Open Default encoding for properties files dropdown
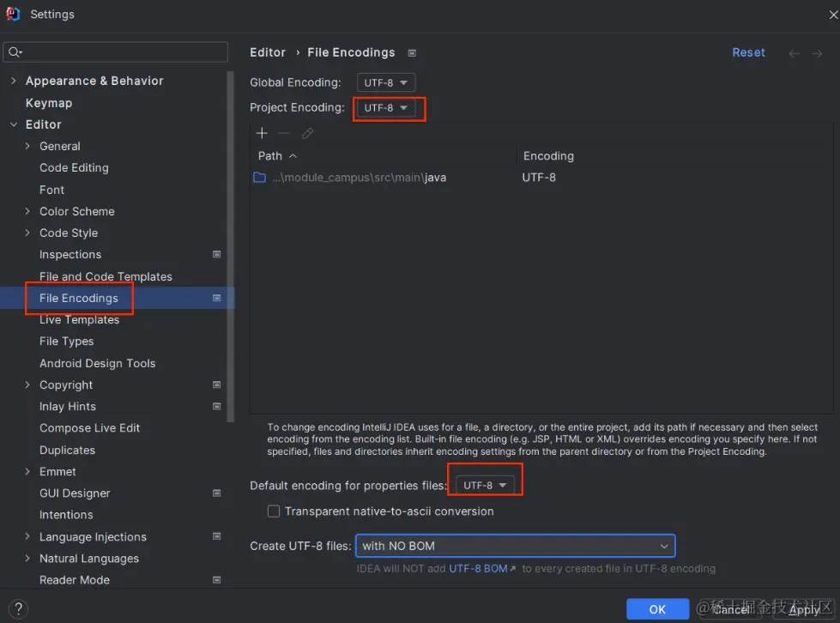This screenshot has width=840, height=623. (485, 486)
